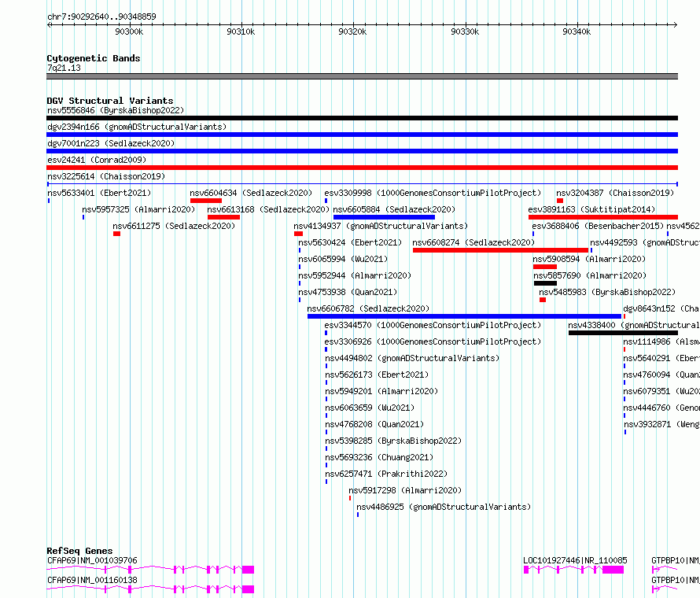The height and width of the screenshot is (598, 700).
Task: Open nsv3225614 (Chaisson2019) variant label
Action: click(106, 176)
